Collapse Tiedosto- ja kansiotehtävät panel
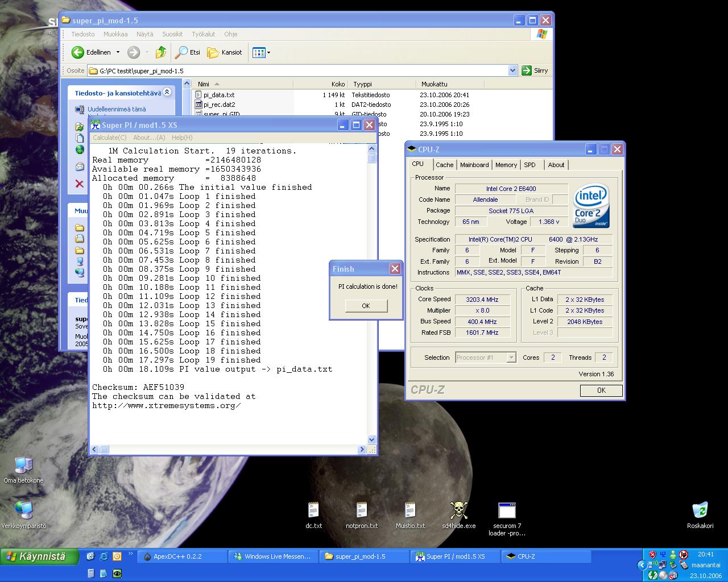 click(x=167, y=92)
